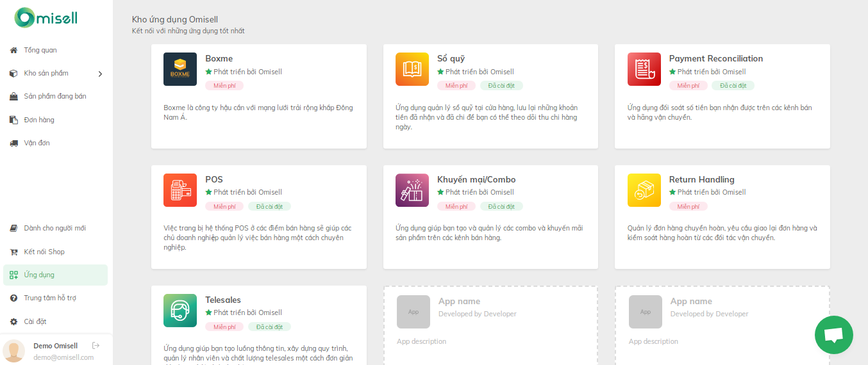
Task: Click Đã cài đặt badge on Telesales
Action: (x=269, y=327)
